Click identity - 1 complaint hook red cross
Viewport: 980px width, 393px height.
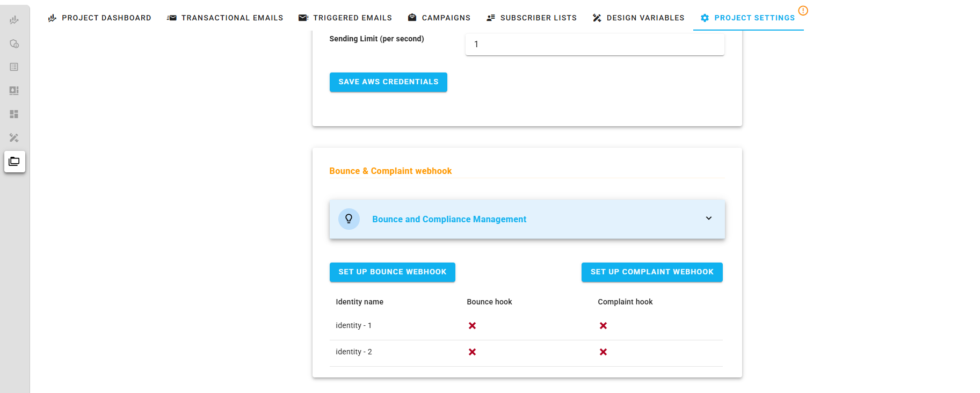point(603,326)
